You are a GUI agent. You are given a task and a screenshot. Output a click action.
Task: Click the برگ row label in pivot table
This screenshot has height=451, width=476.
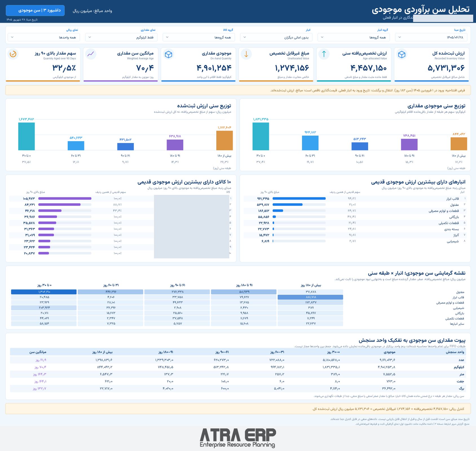(x=462, y=388)
